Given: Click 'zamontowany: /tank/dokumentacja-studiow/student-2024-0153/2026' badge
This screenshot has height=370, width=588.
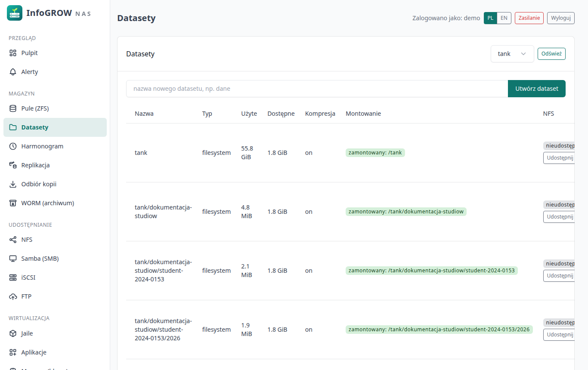Looking at the screenshot, I should point(439,330).
